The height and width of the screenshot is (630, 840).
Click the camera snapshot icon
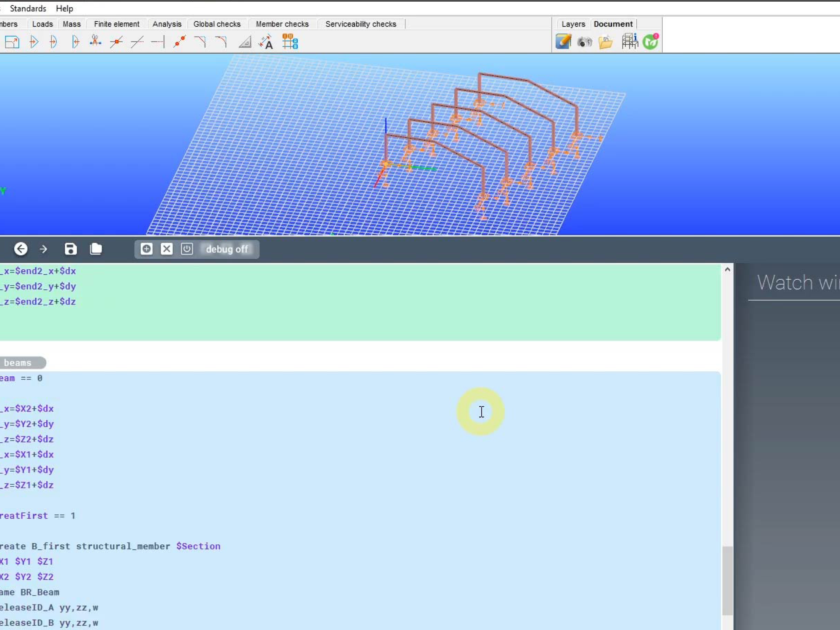[x=584, y=42]
